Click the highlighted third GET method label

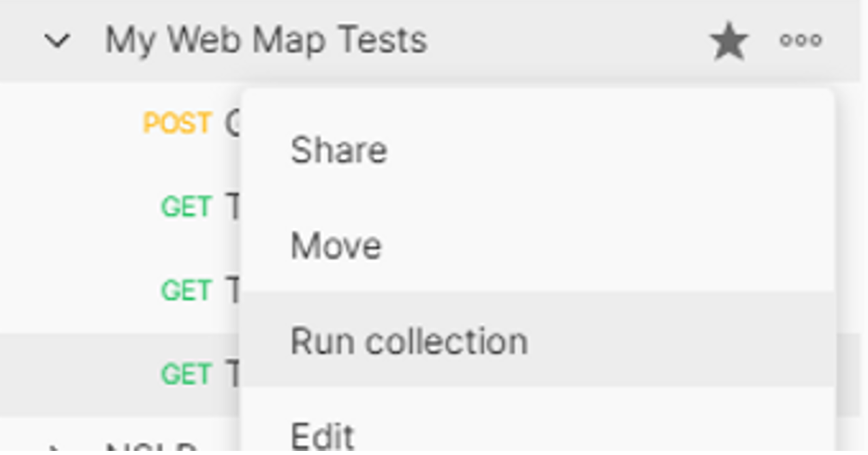[x=186, y=374]
